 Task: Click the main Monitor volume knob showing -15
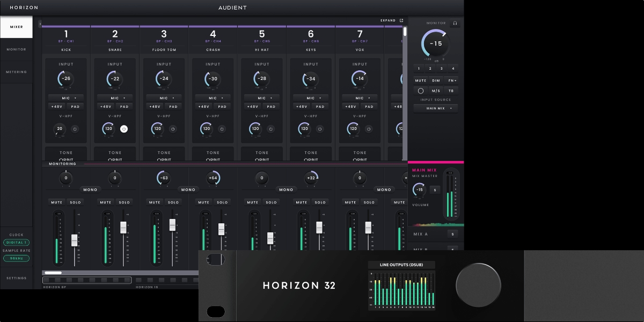point(436,43)
